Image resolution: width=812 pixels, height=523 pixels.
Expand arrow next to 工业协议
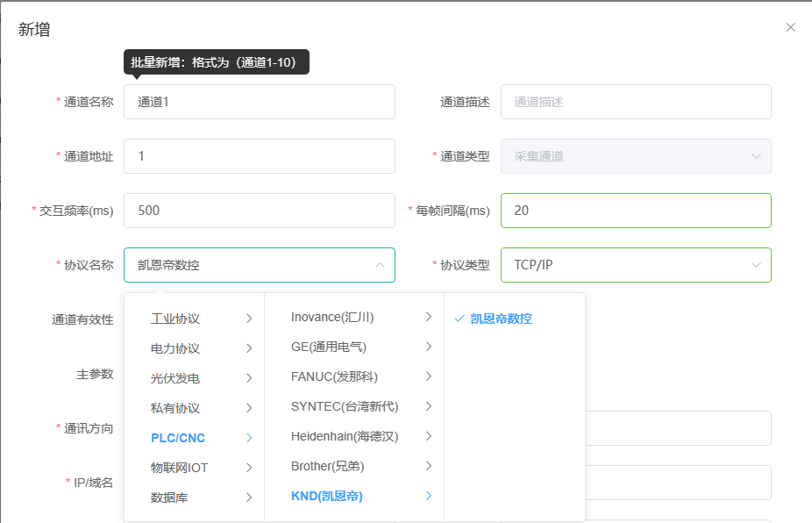point(249,319)
